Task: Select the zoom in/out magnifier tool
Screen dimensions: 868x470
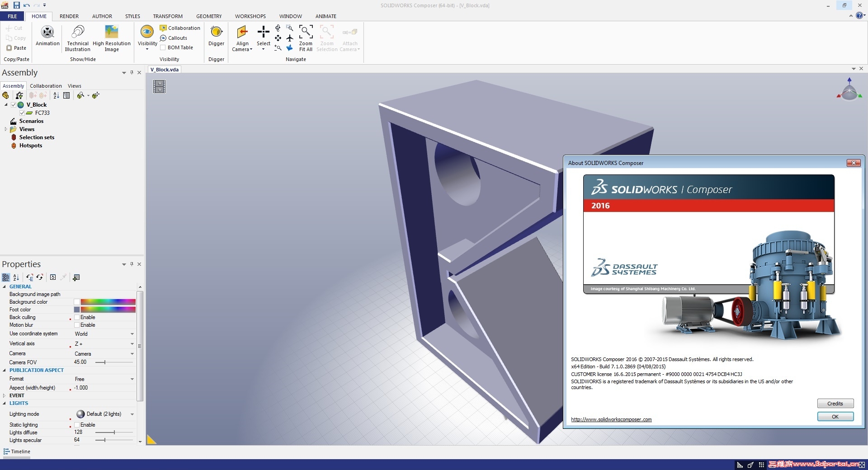Action: 278,47
